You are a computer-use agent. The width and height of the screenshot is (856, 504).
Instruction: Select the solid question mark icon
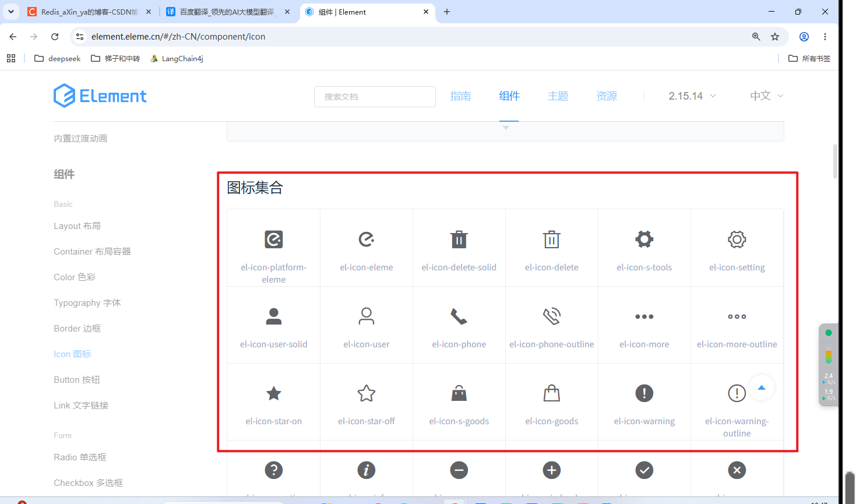274,470
